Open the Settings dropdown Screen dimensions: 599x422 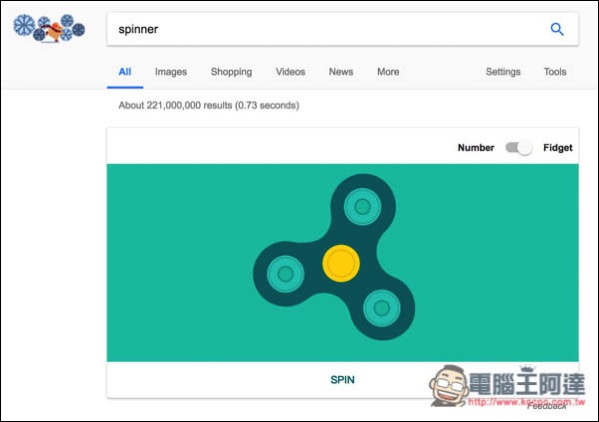[x=503, y=72]
